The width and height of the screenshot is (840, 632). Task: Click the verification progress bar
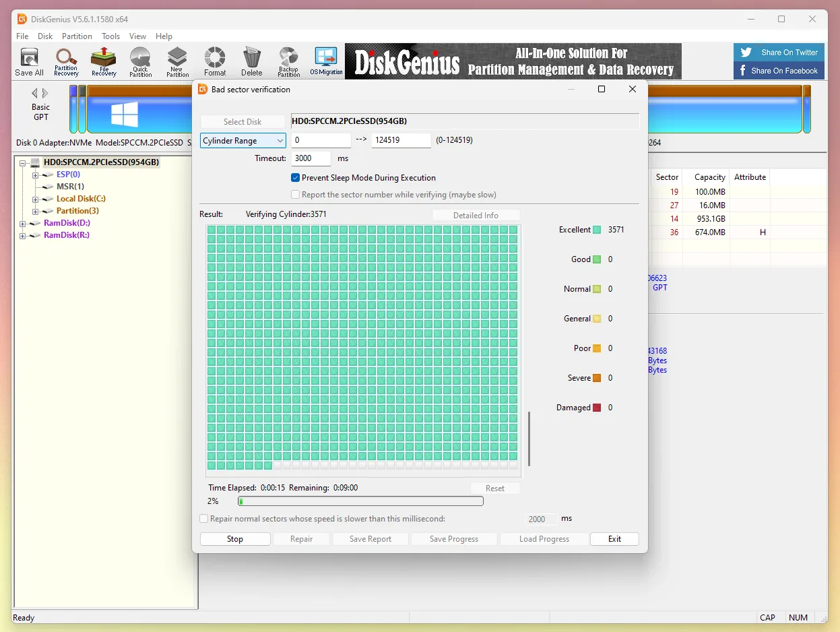click(x=360, y=501)
